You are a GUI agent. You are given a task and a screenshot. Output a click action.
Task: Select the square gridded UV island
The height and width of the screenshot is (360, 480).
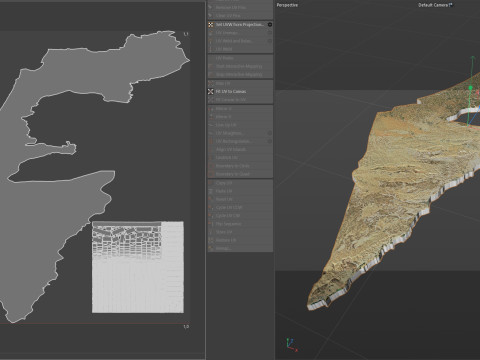(x=138, y=267)
